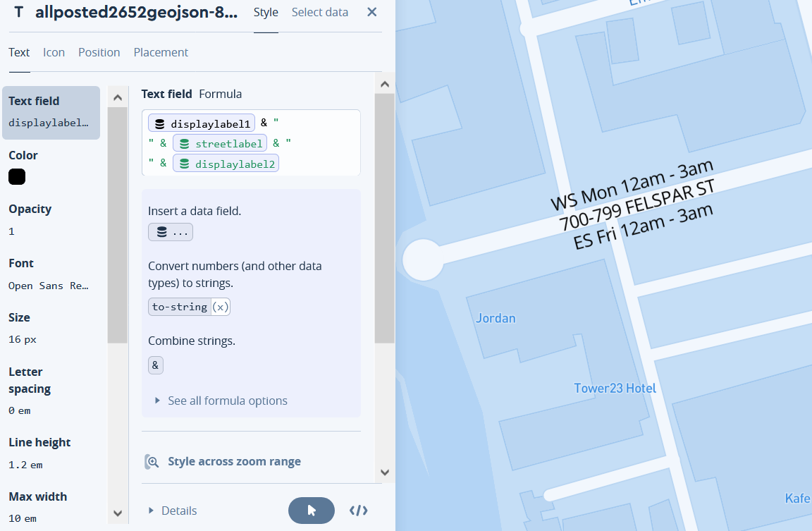Image resolution: width=812 pixels, height=531 pixels.
Task: Click the Open Sans font value
Action: pos(48,286)
